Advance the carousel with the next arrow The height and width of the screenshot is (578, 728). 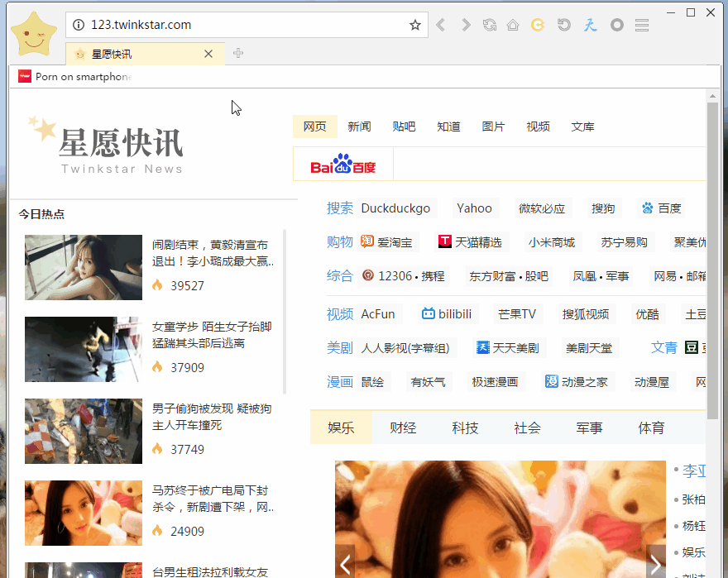(655, 563)
